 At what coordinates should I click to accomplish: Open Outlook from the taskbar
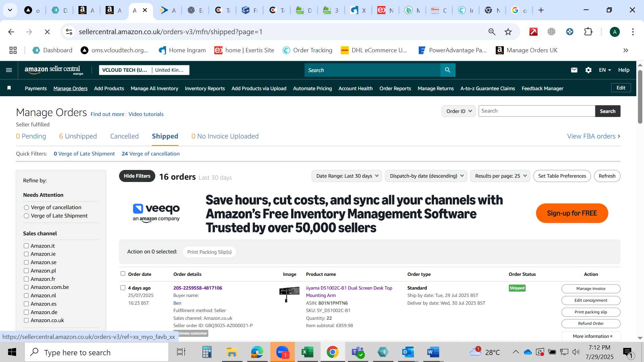[x=408, y=352]
